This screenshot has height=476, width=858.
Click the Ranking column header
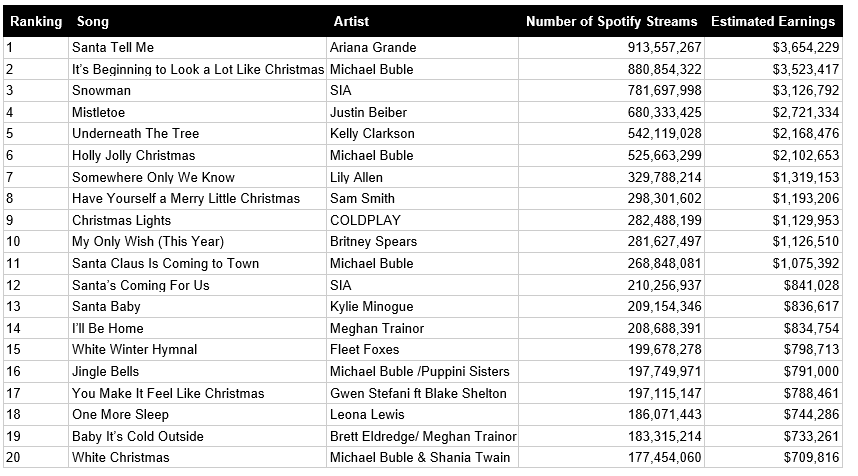[x=36, y=21]
